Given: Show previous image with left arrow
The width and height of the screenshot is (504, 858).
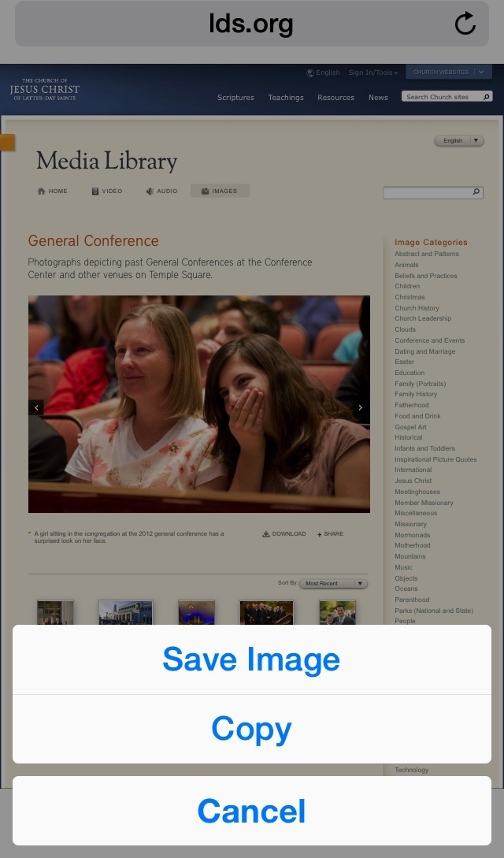Looking at the screenshot, I should pos(36,407).
